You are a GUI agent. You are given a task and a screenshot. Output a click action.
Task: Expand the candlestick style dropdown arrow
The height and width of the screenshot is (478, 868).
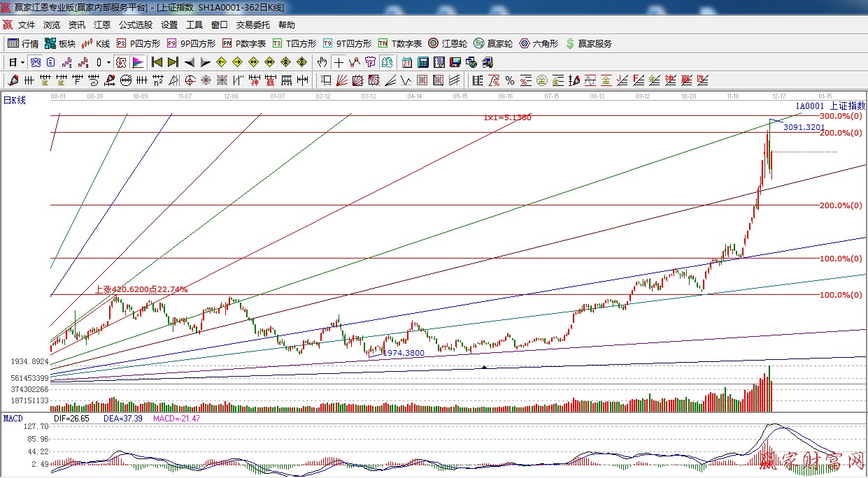(108, 62)
